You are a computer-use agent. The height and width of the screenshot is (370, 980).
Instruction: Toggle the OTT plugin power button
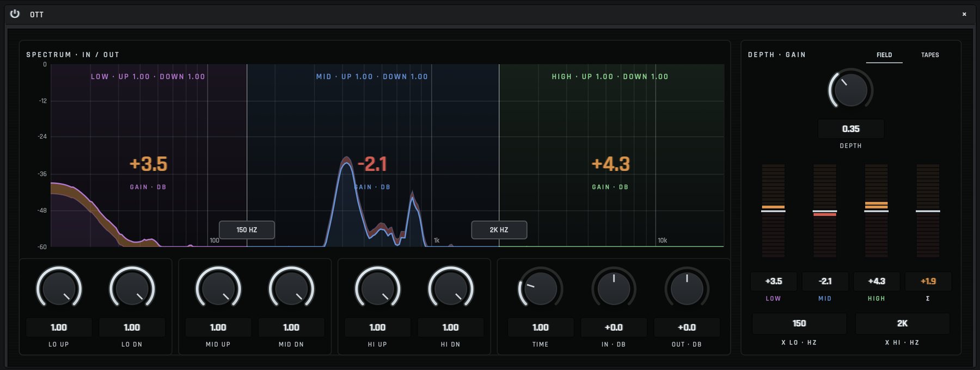[15, 14]
